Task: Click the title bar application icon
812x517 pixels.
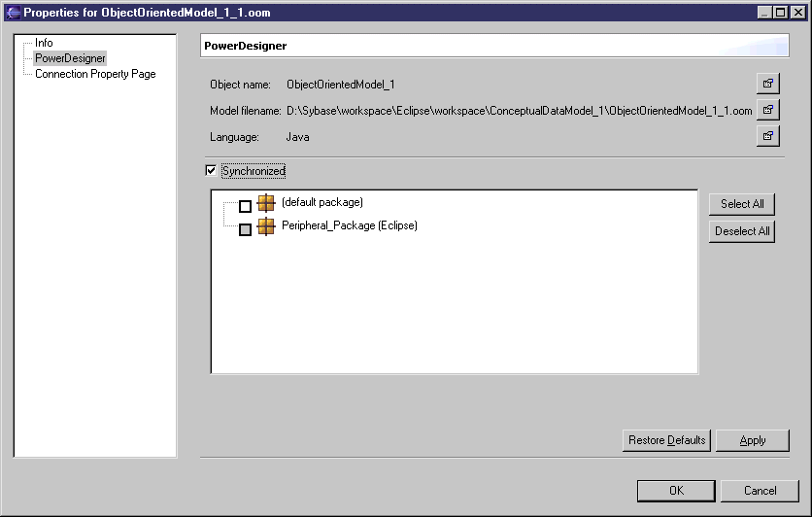Action: tap(12, 13)
